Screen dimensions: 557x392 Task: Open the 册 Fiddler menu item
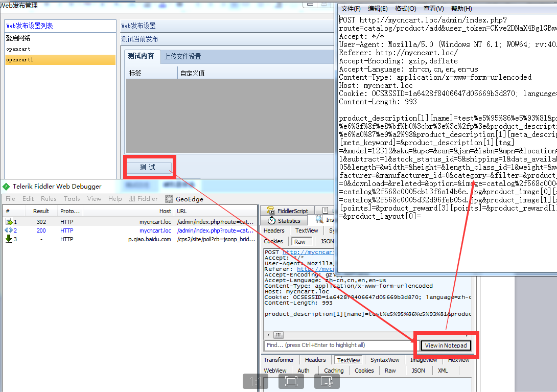coord(144,199)
